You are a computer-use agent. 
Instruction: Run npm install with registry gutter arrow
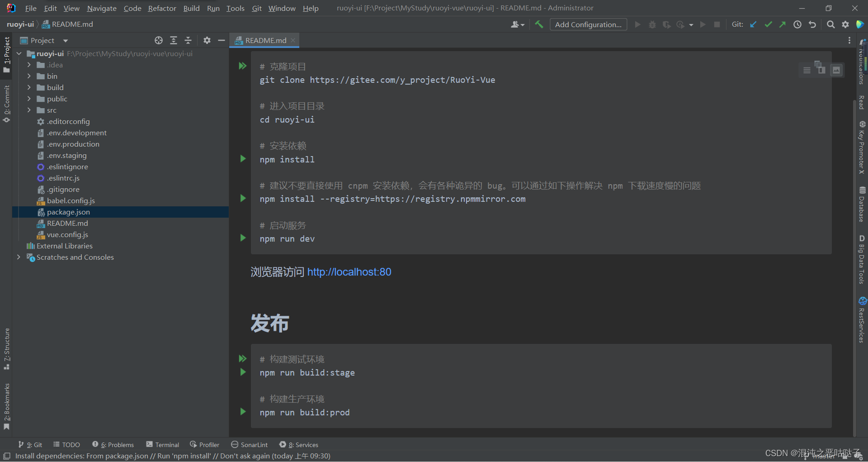click(243, 198)
